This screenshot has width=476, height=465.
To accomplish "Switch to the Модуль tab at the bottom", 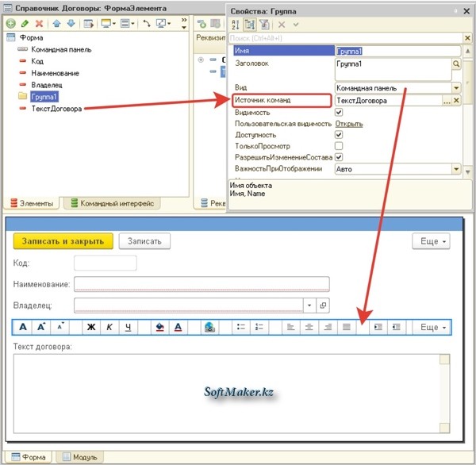I will tap(79, 457).
